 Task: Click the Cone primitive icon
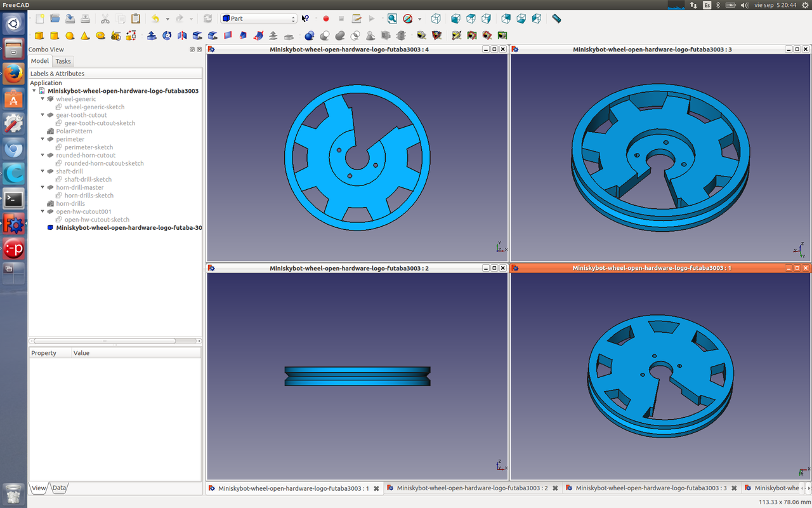click(x=85, y=36)
